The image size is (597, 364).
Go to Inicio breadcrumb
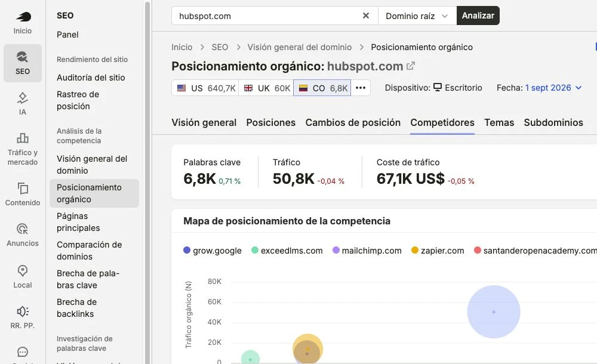(x=181, y=47)
